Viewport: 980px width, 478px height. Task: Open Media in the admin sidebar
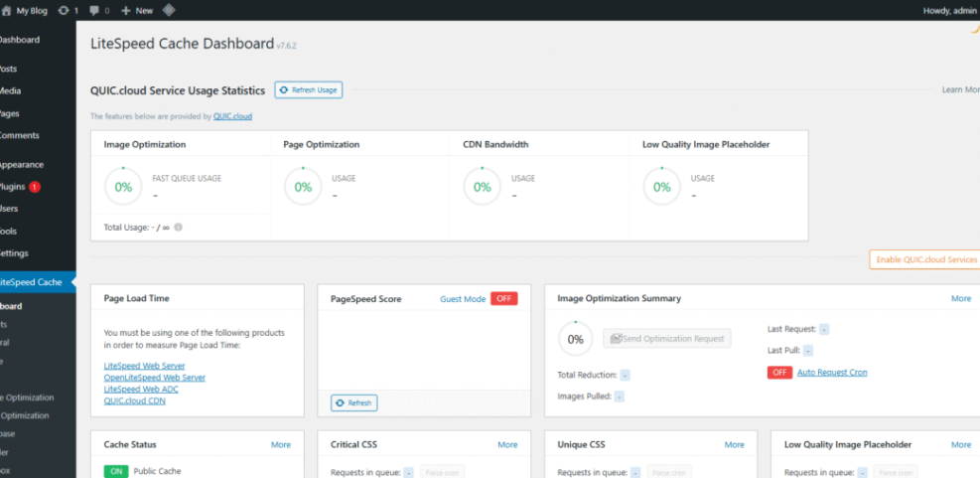(10, 90)
